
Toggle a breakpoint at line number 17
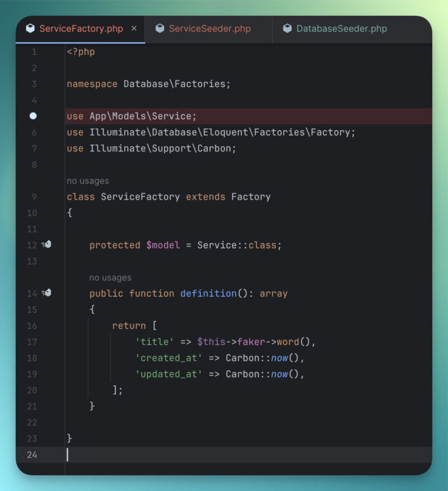(32, 342)
